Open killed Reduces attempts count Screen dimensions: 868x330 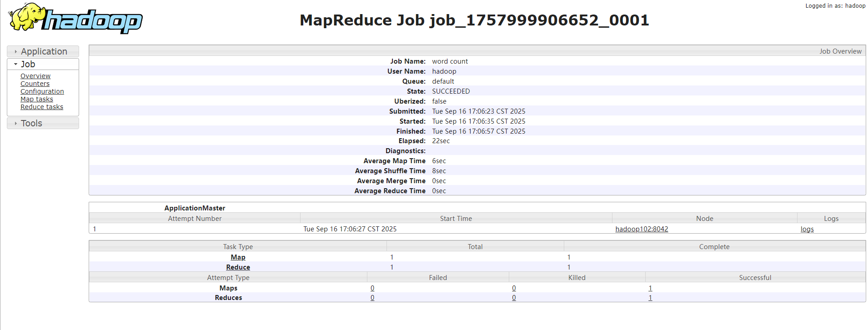pos(514,298)
